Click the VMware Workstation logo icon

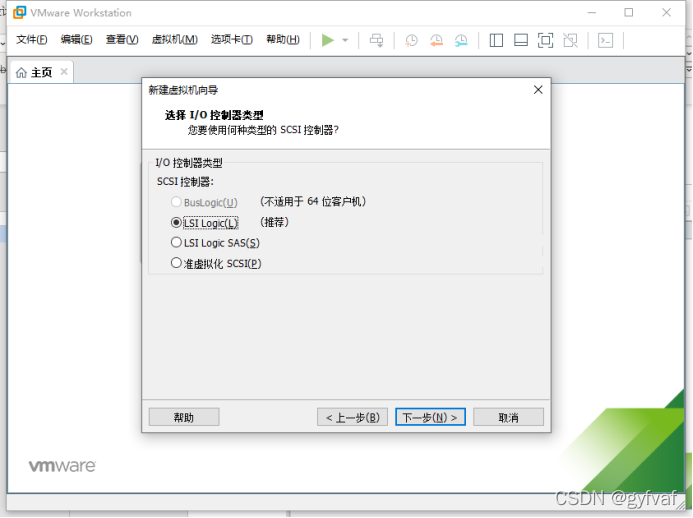(x=19, y=12)
